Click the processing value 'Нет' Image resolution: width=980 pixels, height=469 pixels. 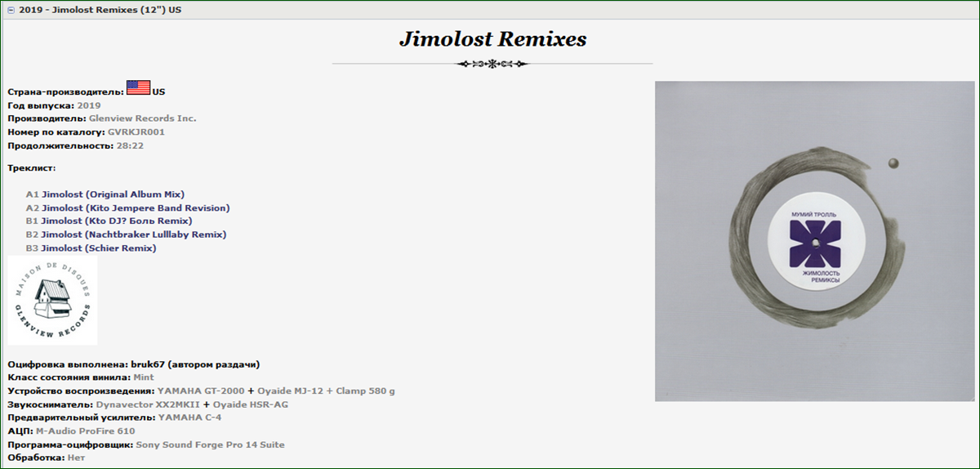(75, 458)
